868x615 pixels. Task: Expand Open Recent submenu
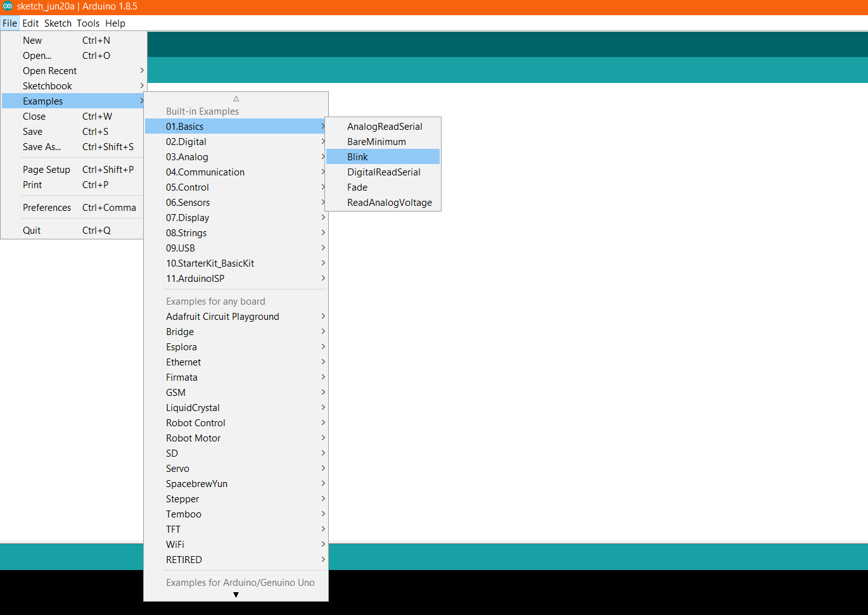click(x=73, y=71)
